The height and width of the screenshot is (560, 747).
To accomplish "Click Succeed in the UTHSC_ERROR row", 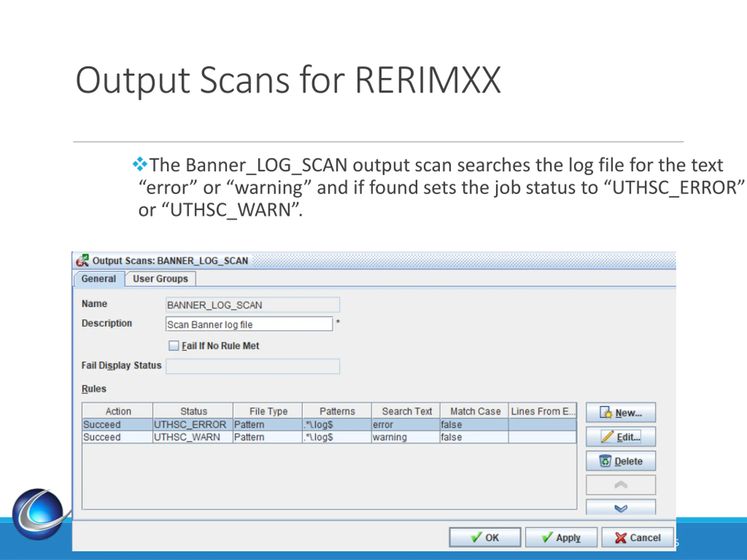I will (x=118, y=424).
